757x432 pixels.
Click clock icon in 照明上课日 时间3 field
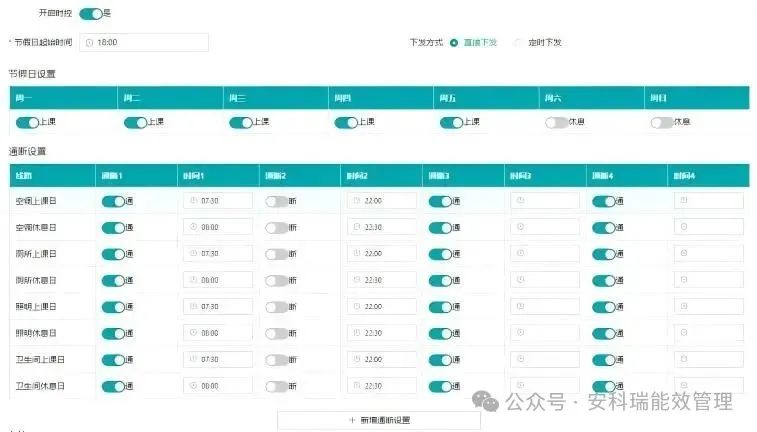point(520,306)
